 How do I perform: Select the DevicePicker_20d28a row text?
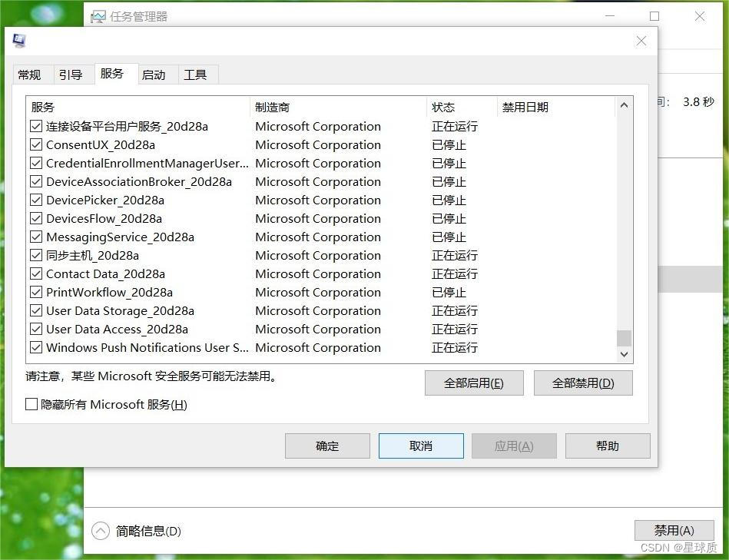[x=105, y=200]
